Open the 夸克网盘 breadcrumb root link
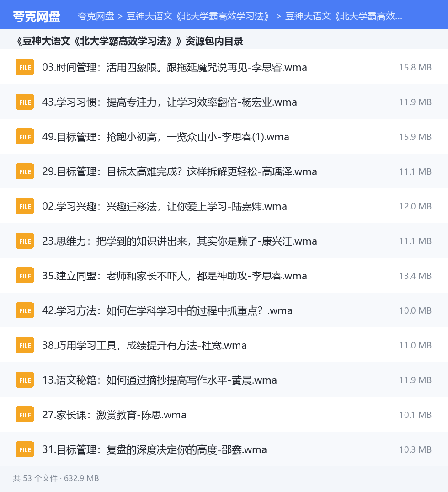Viewport: 448px width, 492px height. pos(96,16)
